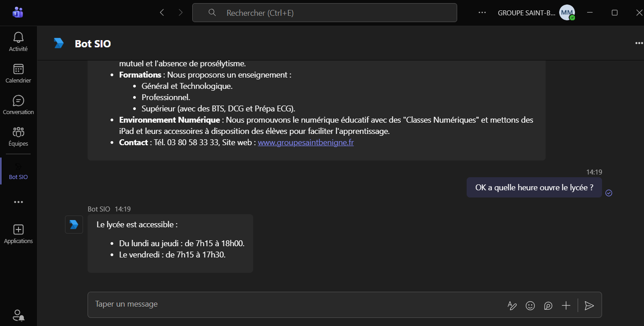644x326 pixels.
Task: Click the user notification icon at sidebar bottom
Action: coord(19,315)
